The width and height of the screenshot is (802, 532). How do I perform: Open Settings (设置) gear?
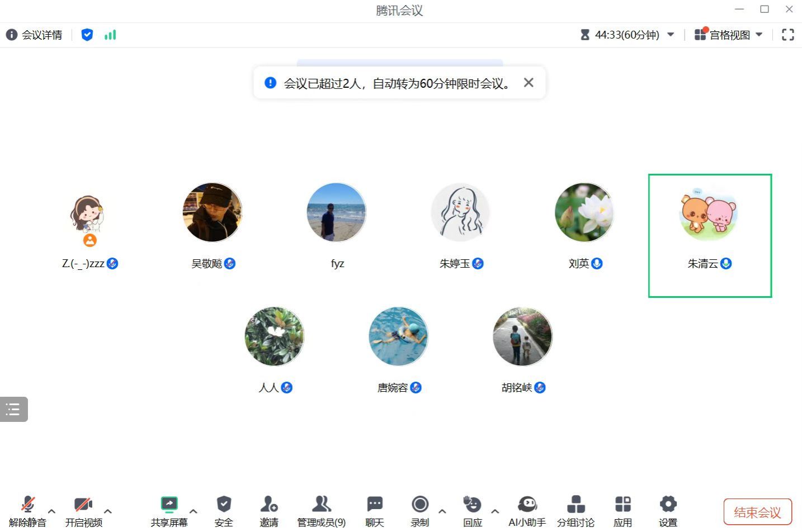coord(668,511)
